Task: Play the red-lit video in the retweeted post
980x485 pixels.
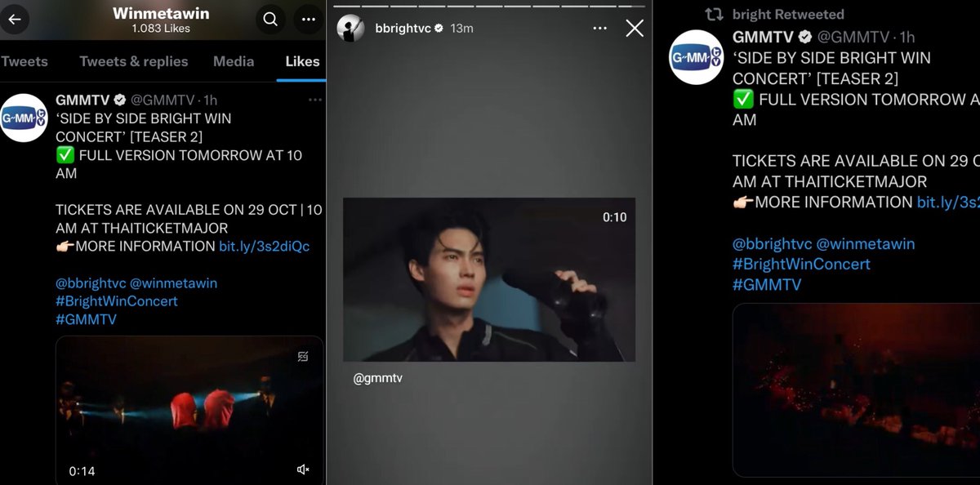Action: pos(856,390)
